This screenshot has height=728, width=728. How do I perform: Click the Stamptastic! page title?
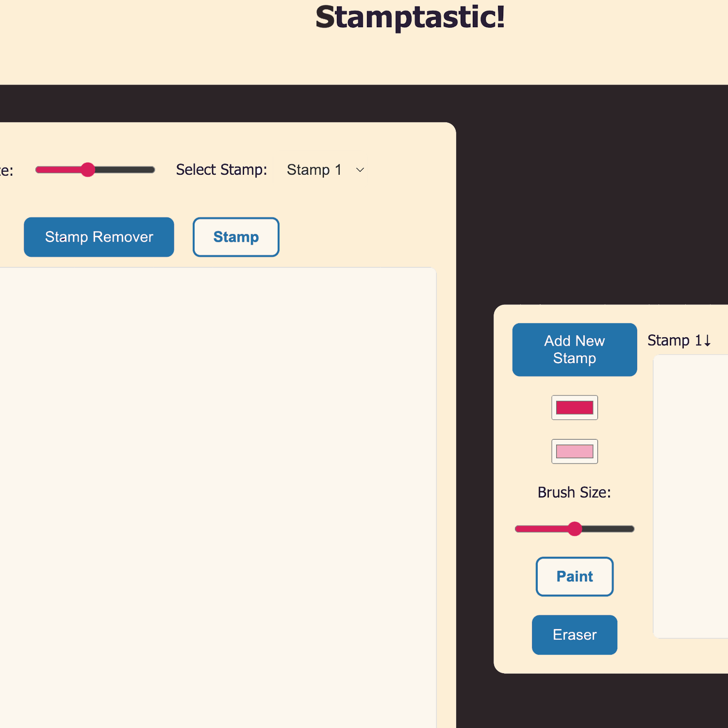tap(410, 17)
